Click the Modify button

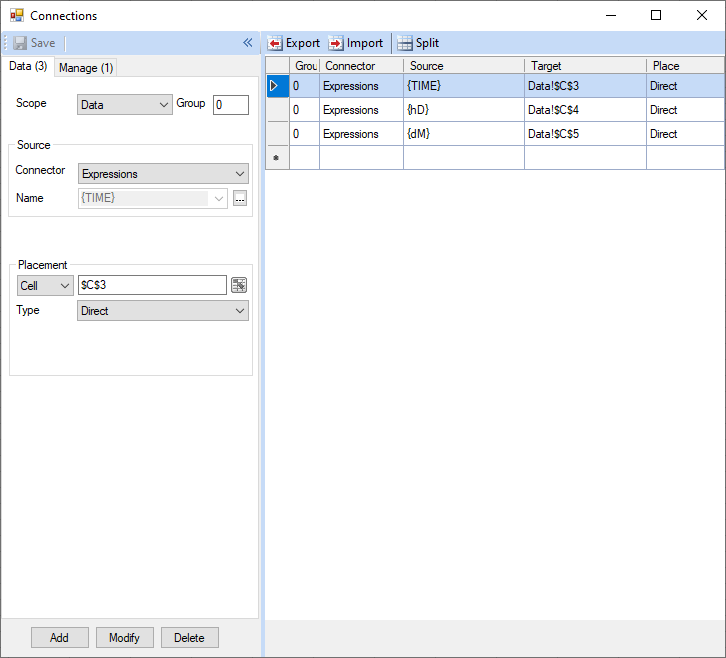point(125,638)
